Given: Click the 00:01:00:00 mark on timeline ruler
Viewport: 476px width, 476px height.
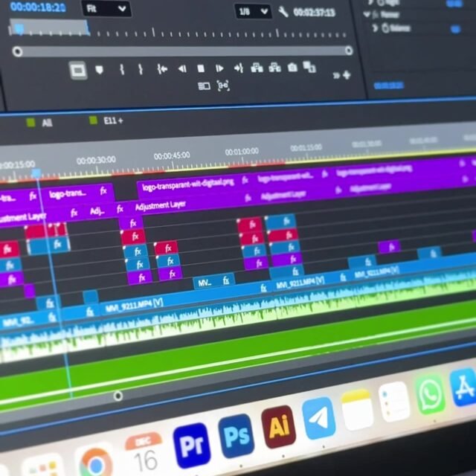Looking at the screenshot, I should [x=242, y=152].
